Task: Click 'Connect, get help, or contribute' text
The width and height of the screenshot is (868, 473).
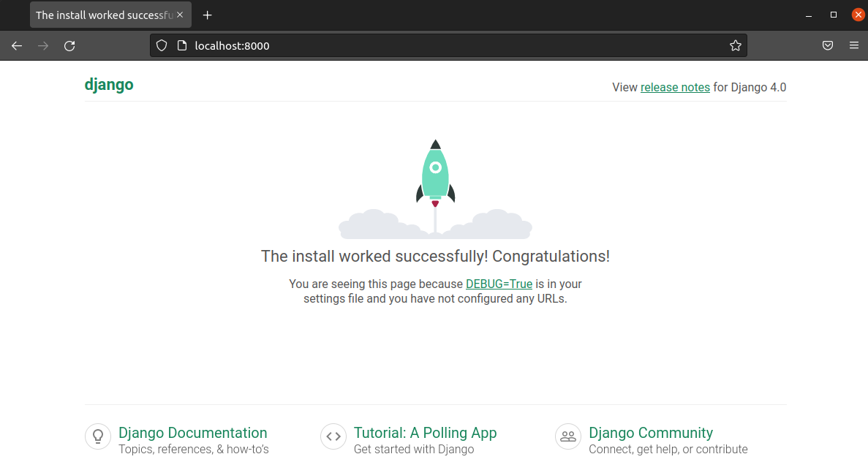Action: pyautogui.click(x=668, y=449)
